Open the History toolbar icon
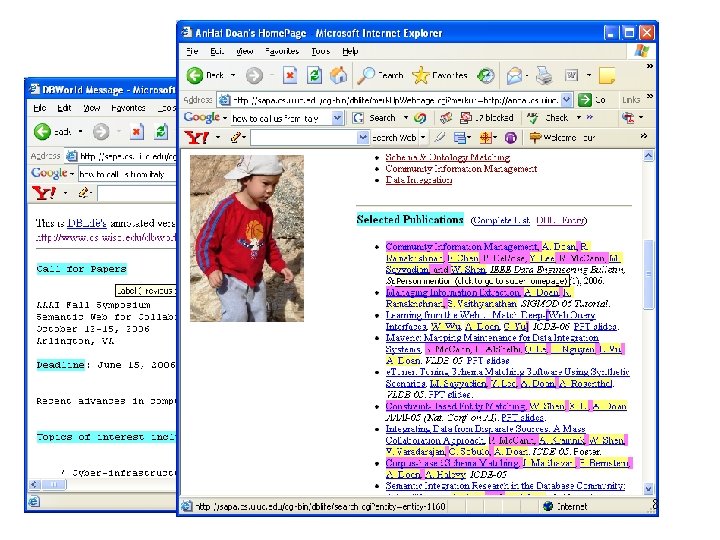Screen dimensions: 720x540 coord(485,75)
